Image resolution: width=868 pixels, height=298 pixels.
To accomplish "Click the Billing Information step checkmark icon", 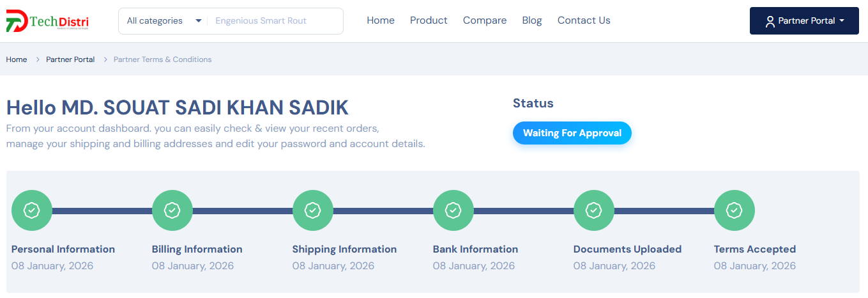I will pos(172,210).
